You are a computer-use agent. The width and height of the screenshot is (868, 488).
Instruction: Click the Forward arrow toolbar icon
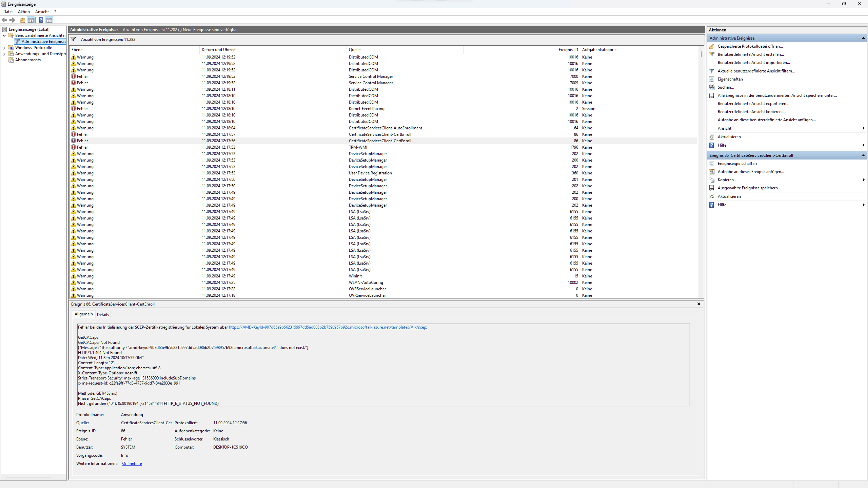[x=12, y=20]
